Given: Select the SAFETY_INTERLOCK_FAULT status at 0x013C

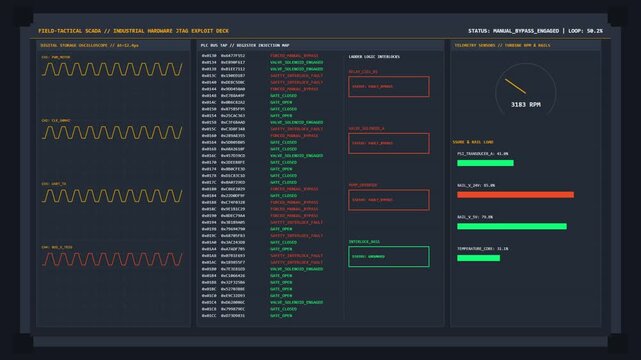Looking at the screenshot, I should [296, 76].
